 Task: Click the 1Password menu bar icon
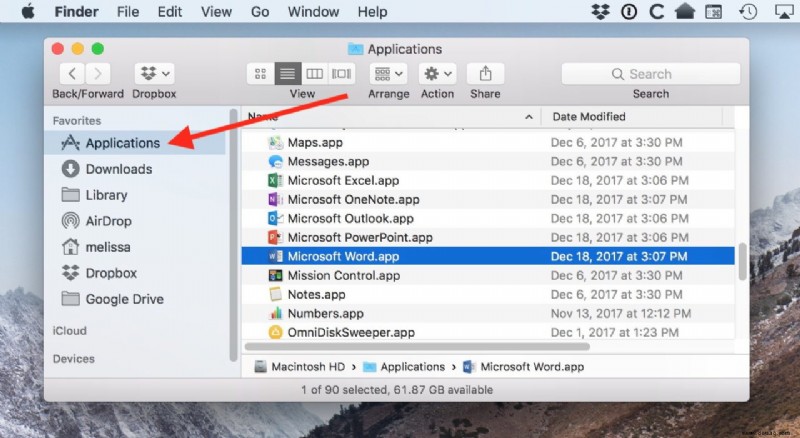tap(629, 11)
